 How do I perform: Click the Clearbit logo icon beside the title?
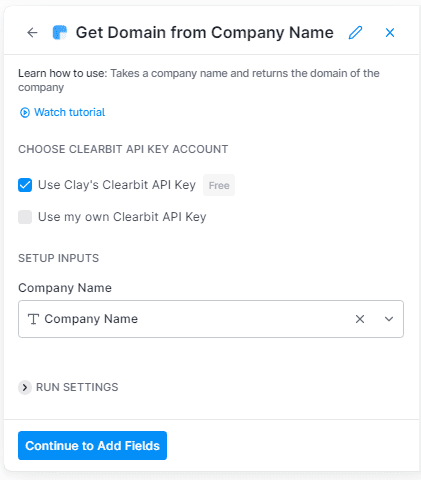click(60, 33)
